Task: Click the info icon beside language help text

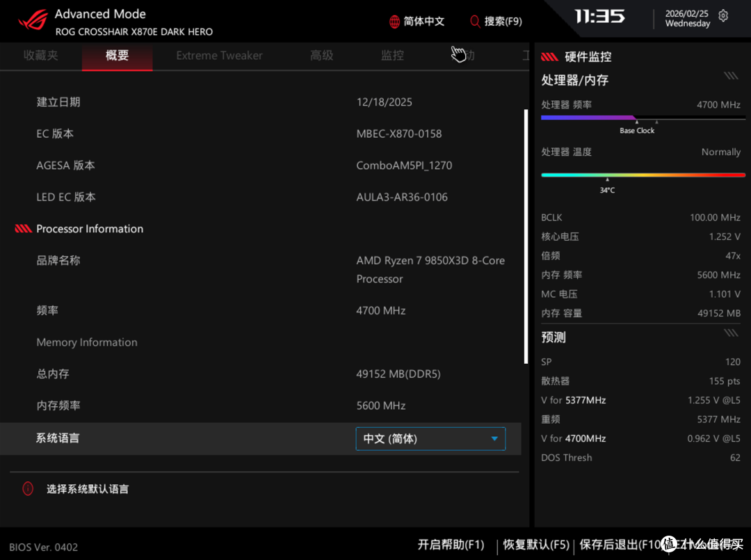Action: tap(28, 488)
